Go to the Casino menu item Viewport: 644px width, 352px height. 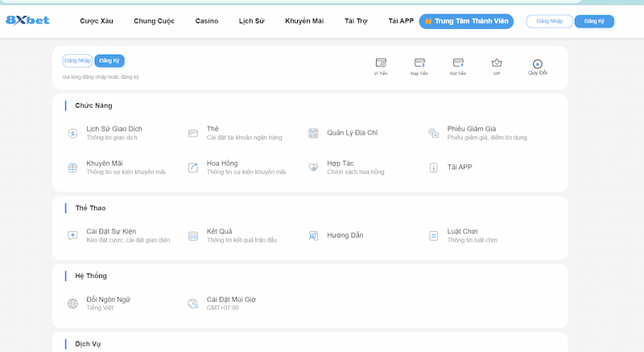tap(207, 20)
